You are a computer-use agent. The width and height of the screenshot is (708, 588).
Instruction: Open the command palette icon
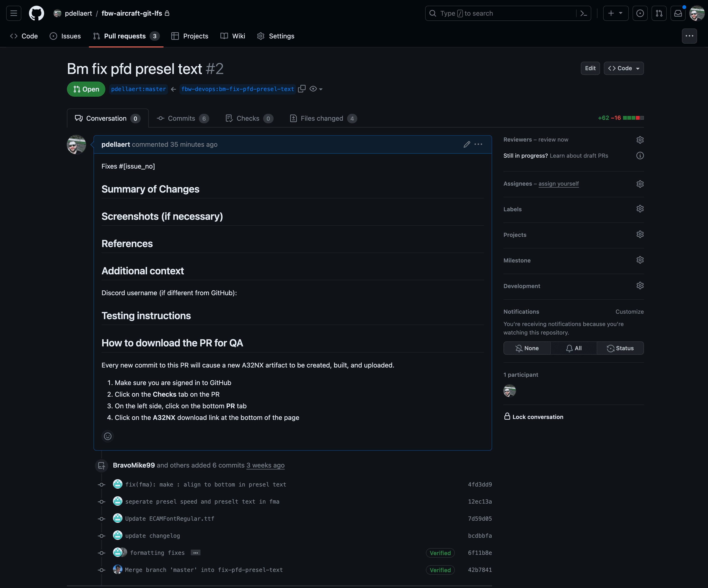click(x=583, y=14)
